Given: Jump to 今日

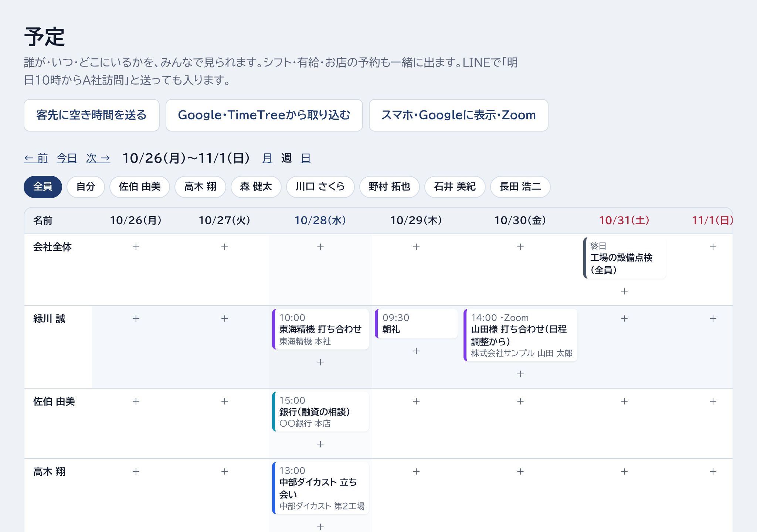Looking at the screenshot, I should [67, 158].
